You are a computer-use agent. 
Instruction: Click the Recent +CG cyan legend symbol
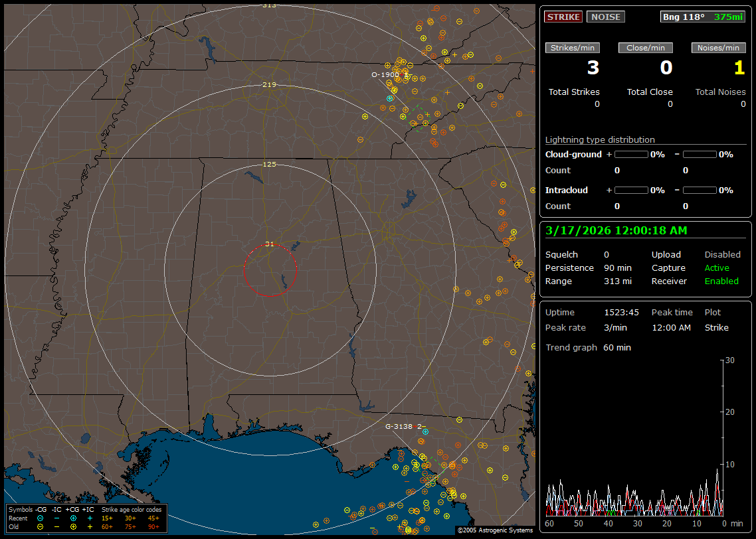tap(73, 518)
